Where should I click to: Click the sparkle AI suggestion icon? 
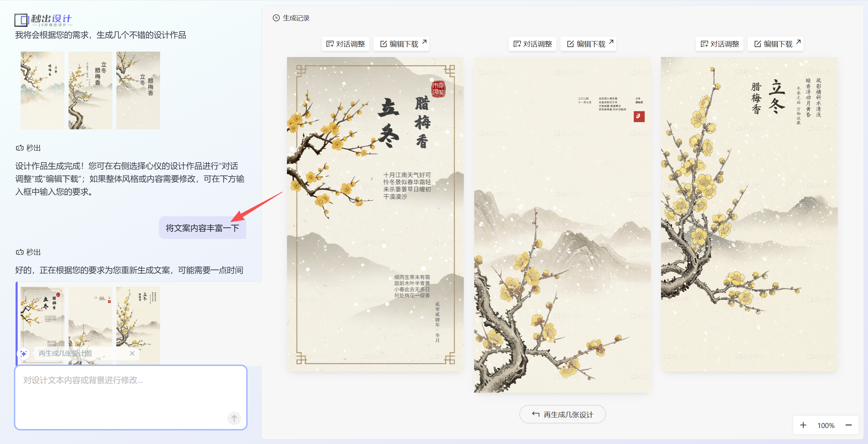click(x=23, y=353)
